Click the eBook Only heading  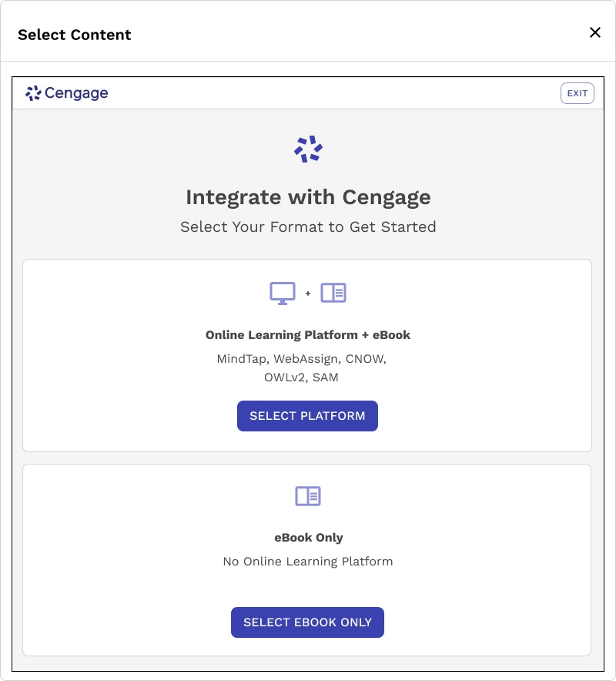pos(308,538)
